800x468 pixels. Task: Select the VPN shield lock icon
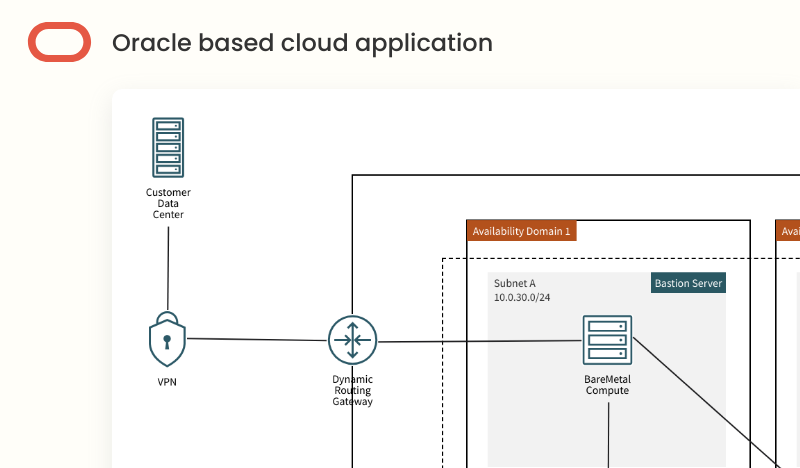[167, 339]
